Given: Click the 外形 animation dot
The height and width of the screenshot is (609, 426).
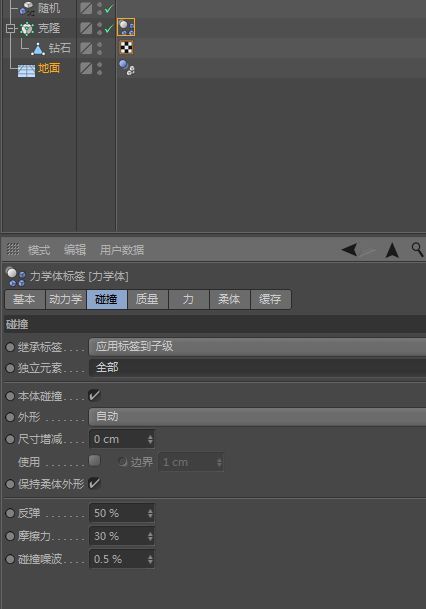Looking at the screenshot, I should point(10,417).
